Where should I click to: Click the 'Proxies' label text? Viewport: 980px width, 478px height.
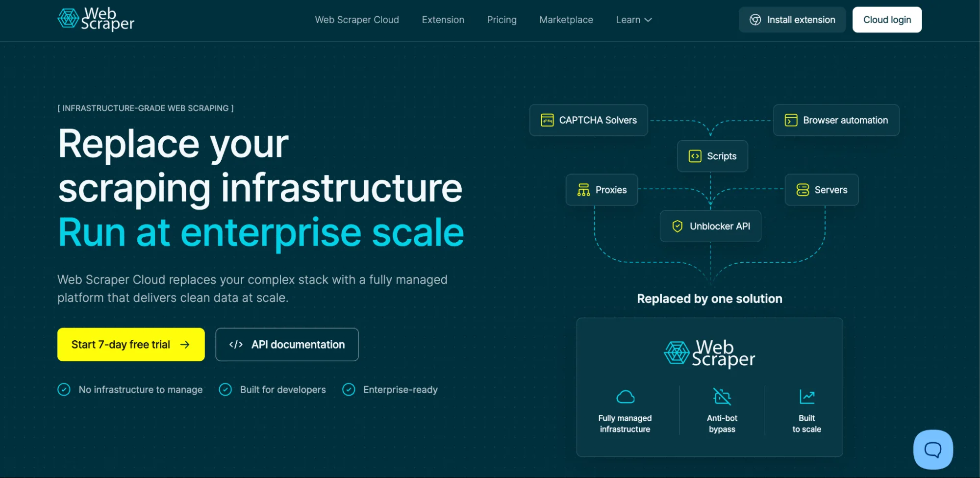tap(611, 190)
